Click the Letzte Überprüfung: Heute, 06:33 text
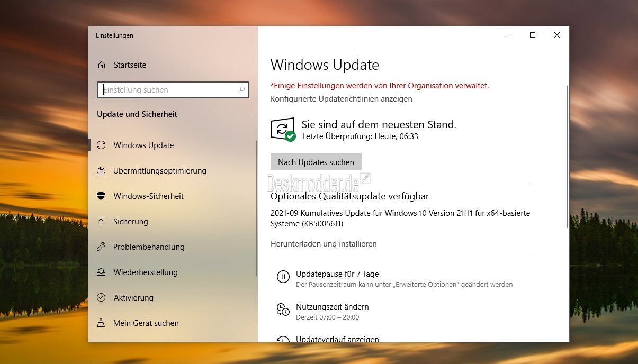This screenshot has width=638, height=364. 361,136
